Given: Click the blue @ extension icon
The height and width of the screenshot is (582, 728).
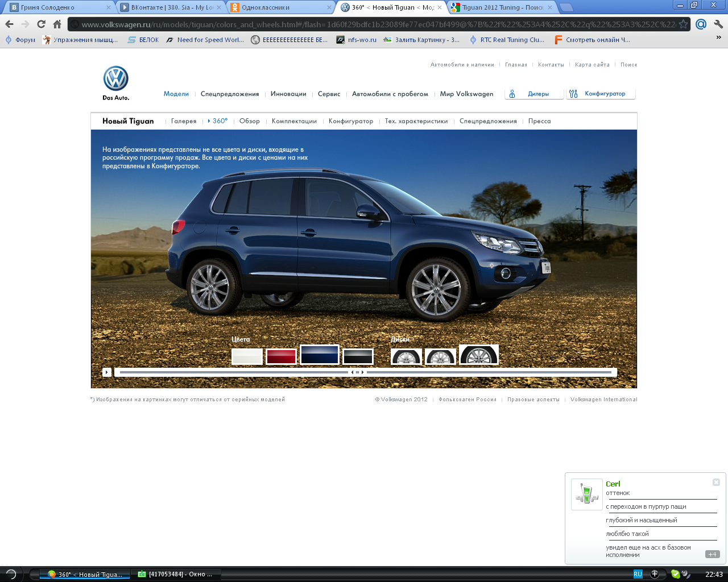Looking at the screenshot, I should pyautogui.click(x=701, y=24).
